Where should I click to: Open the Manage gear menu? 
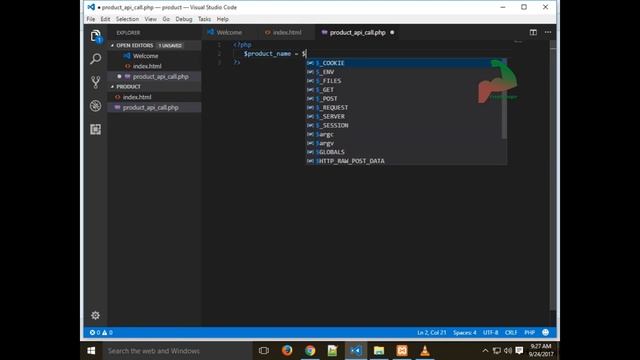tap(96, 315)
